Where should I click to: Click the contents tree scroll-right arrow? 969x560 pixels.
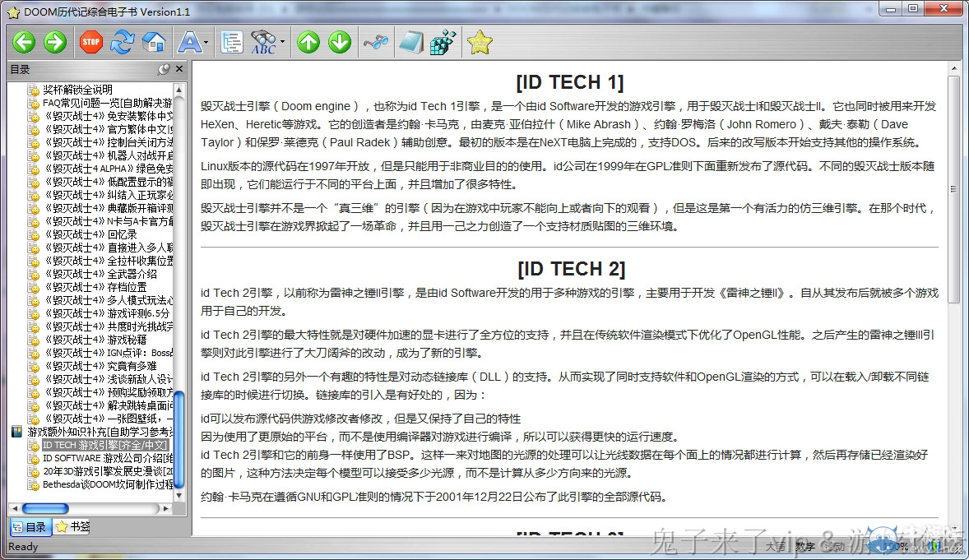(165, 509)
